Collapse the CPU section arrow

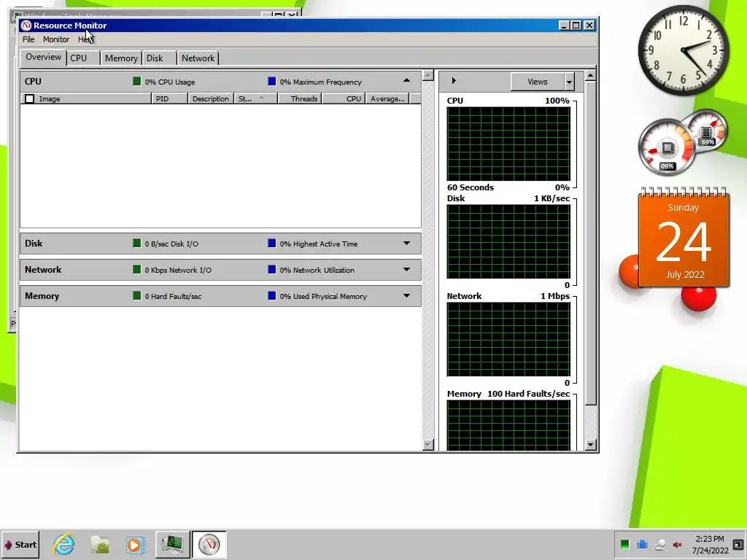(x=406, y=80)
